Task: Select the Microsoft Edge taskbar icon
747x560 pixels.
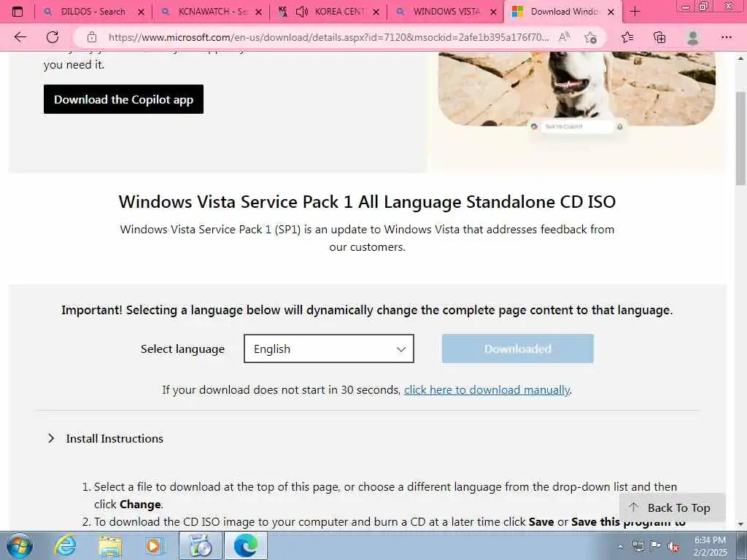Action: point(246,545)
